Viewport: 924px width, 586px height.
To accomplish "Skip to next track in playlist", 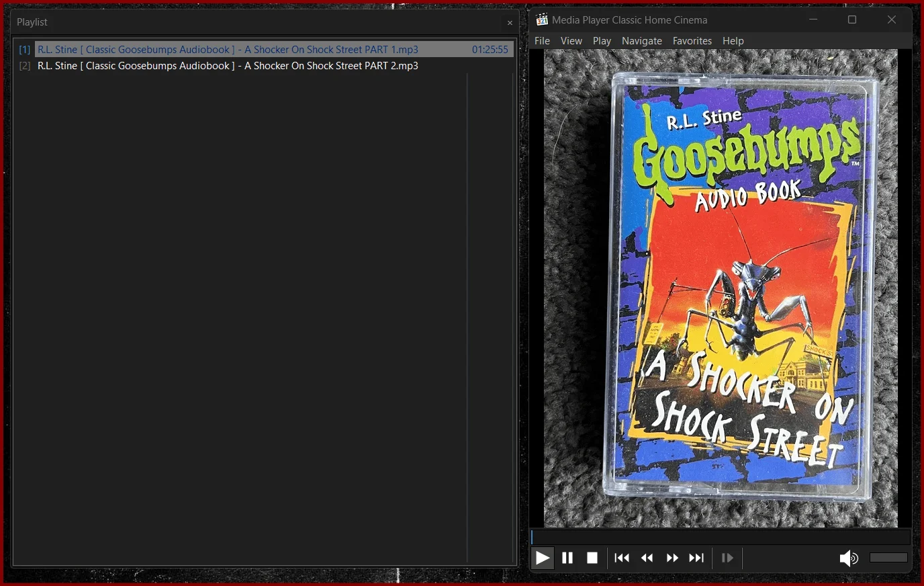I will pyautogui.click(x=697, y=558).
